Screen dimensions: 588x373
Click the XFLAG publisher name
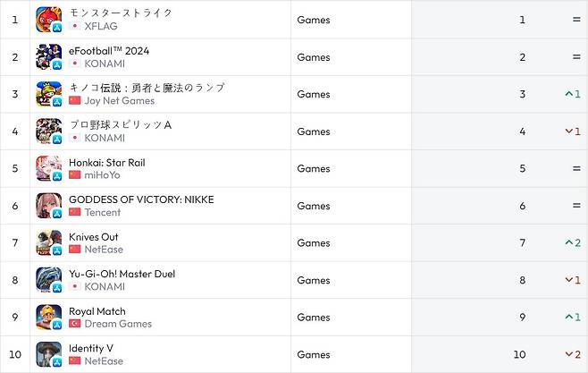tap(100, 26)
